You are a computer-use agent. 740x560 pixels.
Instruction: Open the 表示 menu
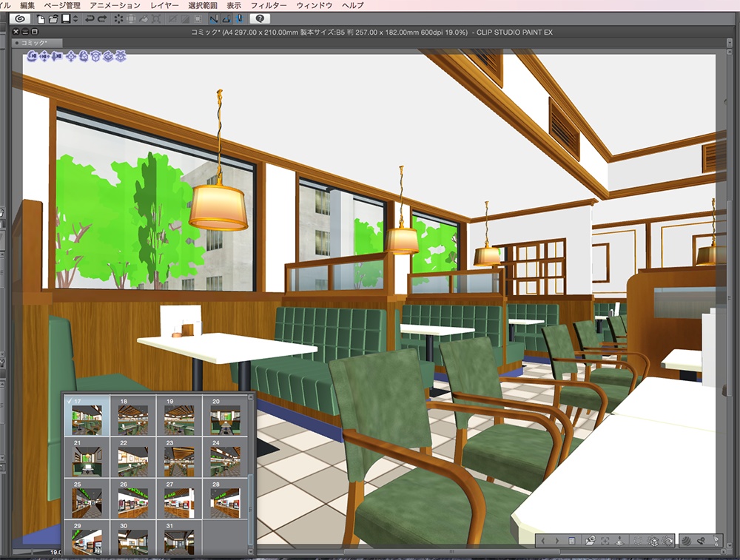(234, 5)
